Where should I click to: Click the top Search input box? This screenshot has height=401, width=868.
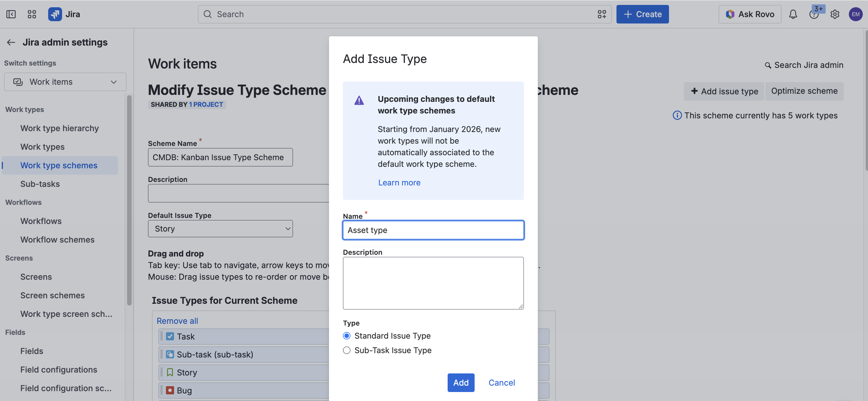pos(404,14)
